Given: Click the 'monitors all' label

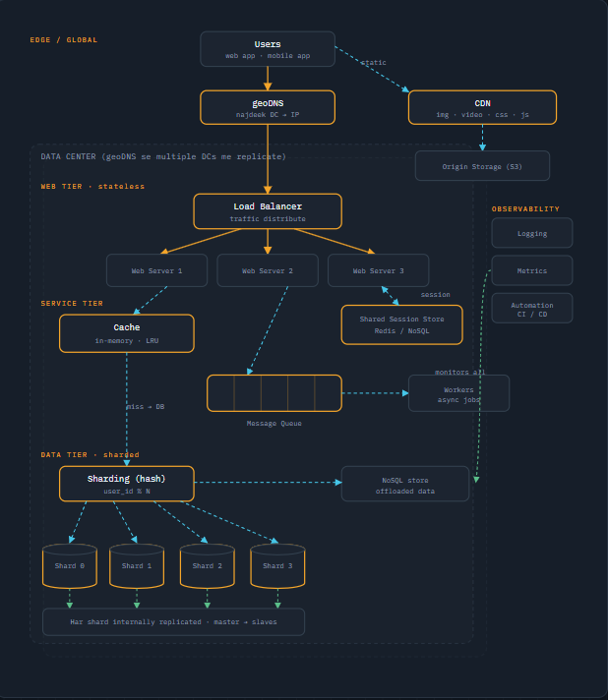Looking at the screenshot, I should click(460, 372).
